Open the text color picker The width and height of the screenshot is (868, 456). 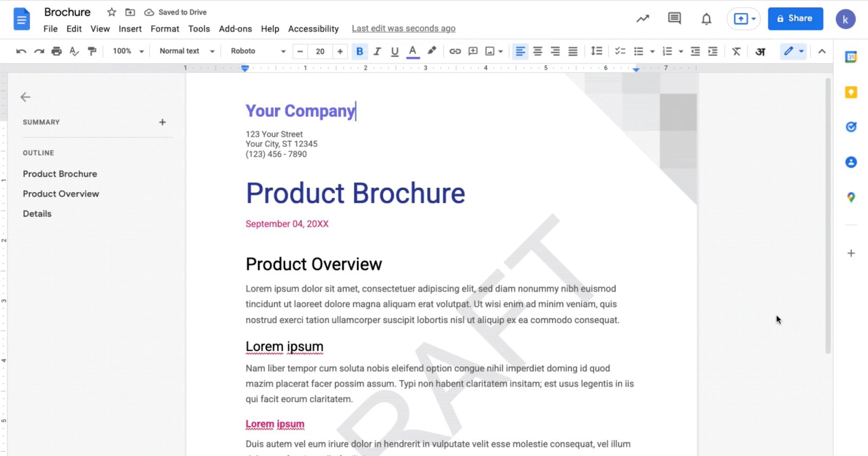click(x=412, y=51)
